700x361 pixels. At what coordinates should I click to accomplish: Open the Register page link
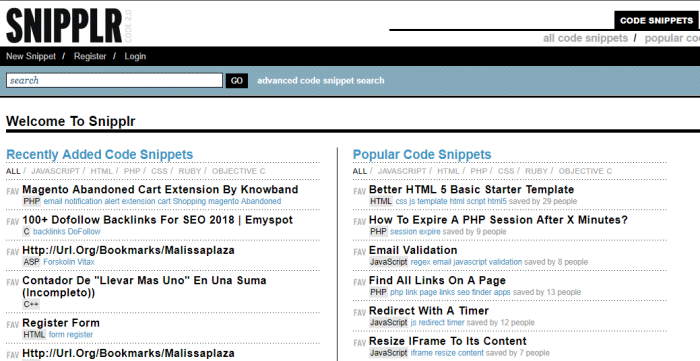click(x=90, y=57)
